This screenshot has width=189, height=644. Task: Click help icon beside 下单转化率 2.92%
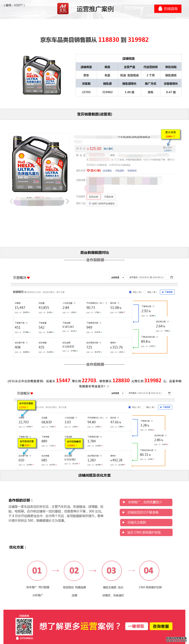[x=153, y=307]
